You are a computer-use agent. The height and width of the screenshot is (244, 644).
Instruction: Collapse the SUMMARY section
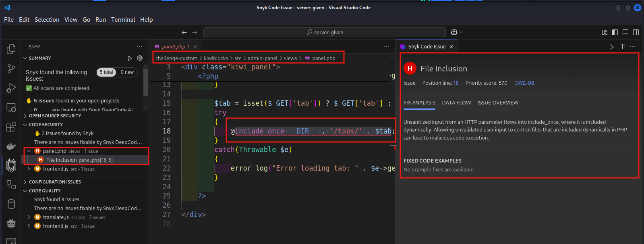point(25,58)
